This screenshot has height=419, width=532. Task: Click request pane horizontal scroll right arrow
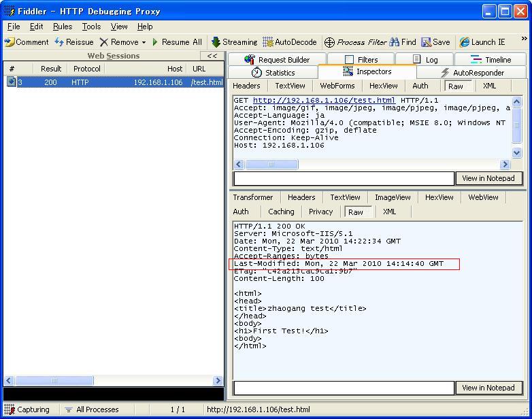(x=505, y=165)
